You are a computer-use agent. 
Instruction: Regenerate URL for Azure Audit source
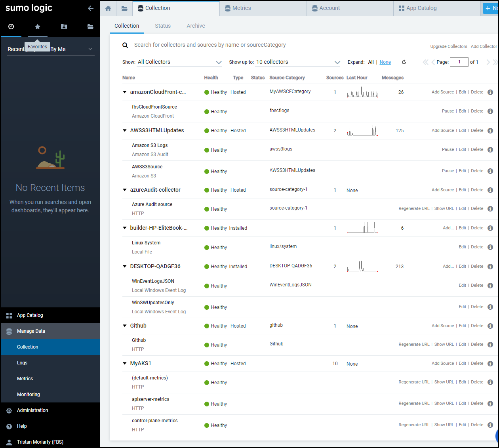(414, 209)
